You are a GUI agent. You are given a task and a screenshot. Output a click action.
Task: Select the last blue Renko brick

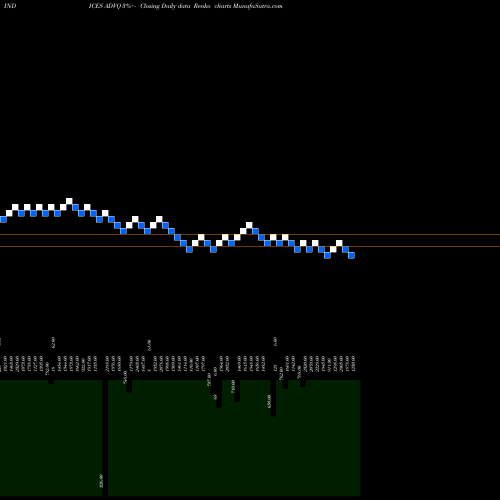coord(351,255)
